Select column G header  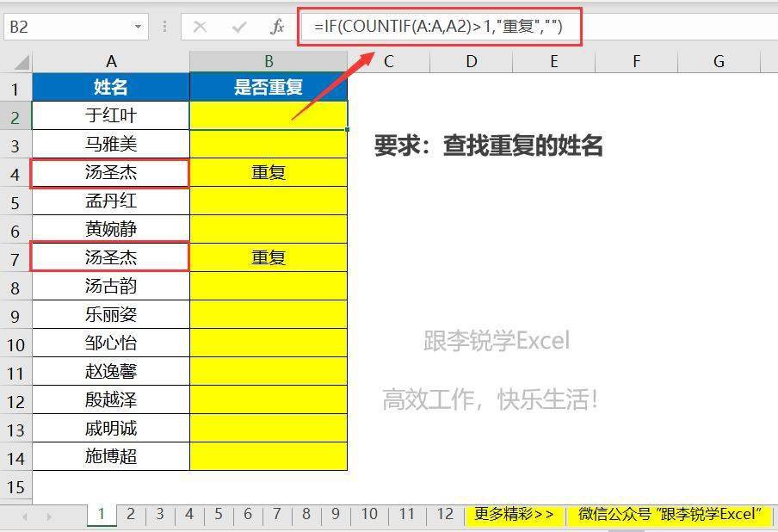719,61
